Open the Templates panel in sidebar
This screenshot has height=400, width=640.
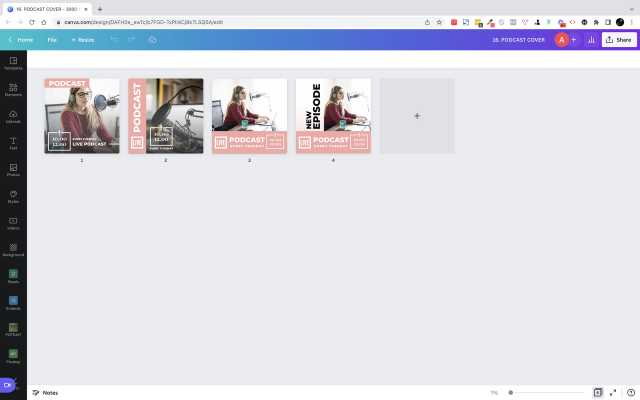click(13, 63)
